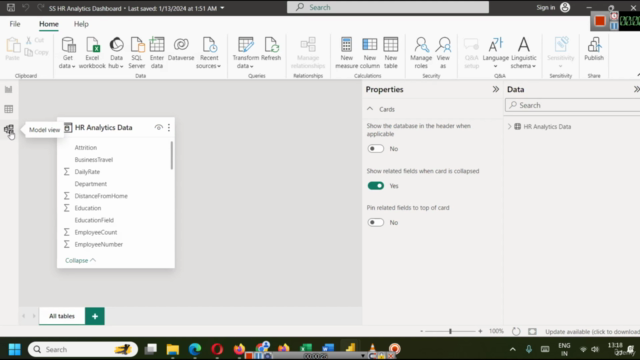This screenshot has height=360, width=640.
Task: Select the DistanceFromHome field
Action: pos(101,196)
